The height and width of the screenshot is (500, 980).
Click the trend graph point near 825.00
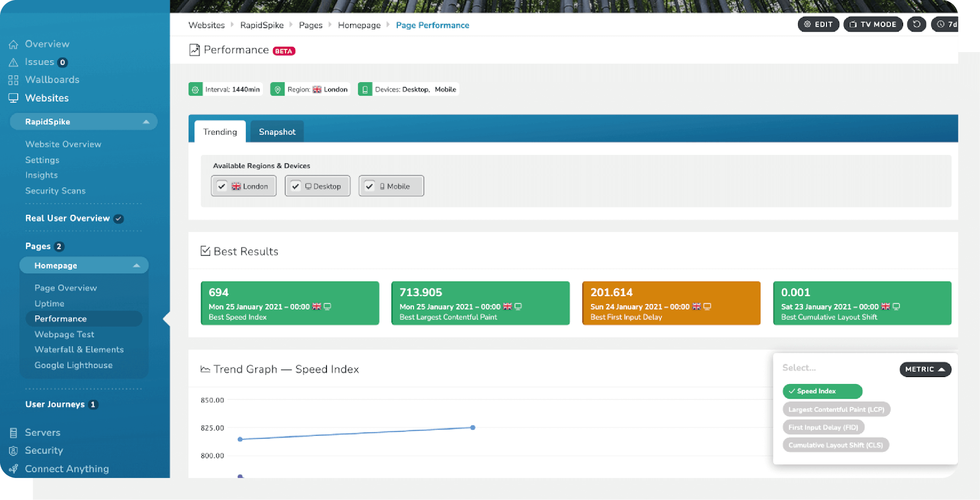473,428
